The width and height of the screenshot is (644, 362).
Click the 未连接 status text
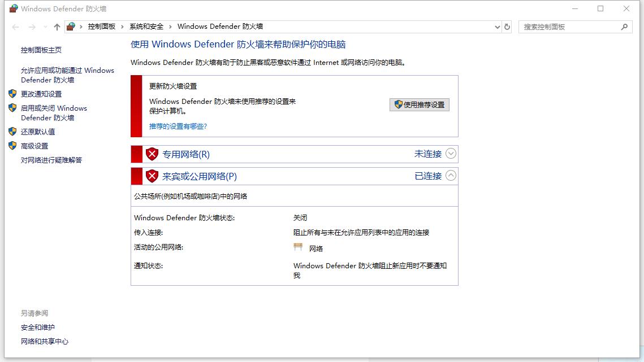(428, 154)
